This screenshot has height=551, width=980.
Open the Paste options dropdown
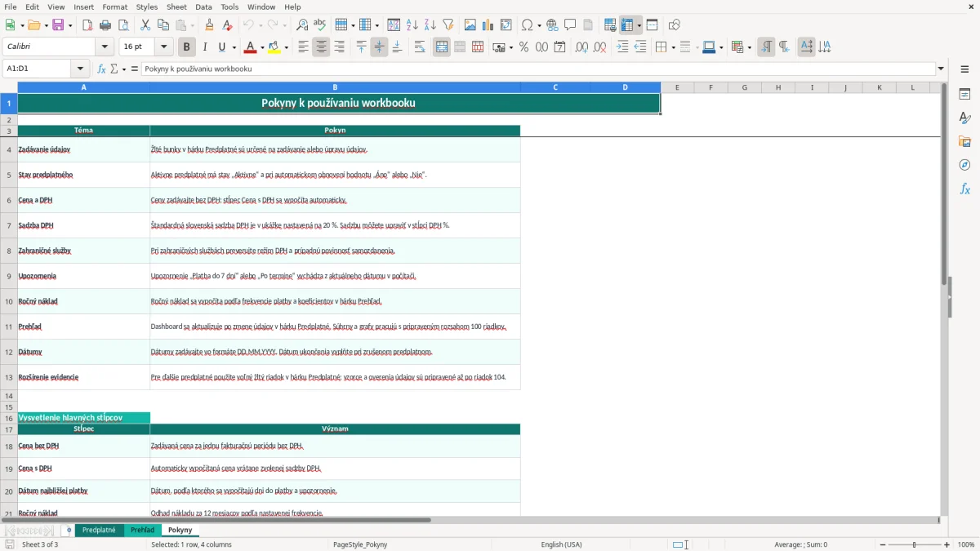pyautogui.click(x=192, y=25)
